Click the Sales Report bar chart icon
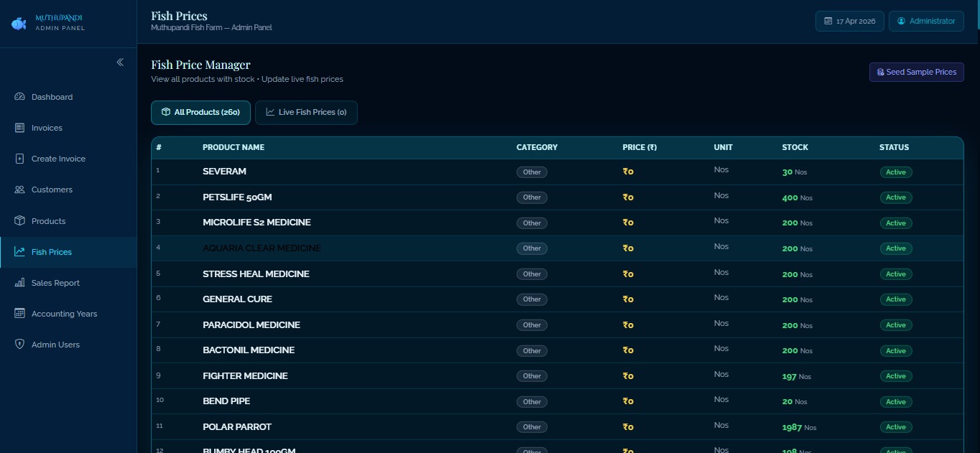 click(x=19, y=283)
